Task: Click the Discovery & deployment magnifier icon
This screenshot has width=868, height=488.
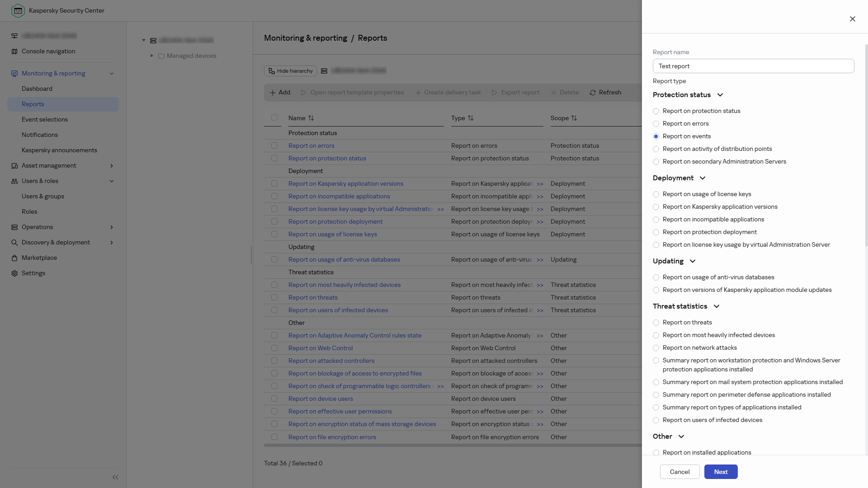Action: click(x=14, y=243)
